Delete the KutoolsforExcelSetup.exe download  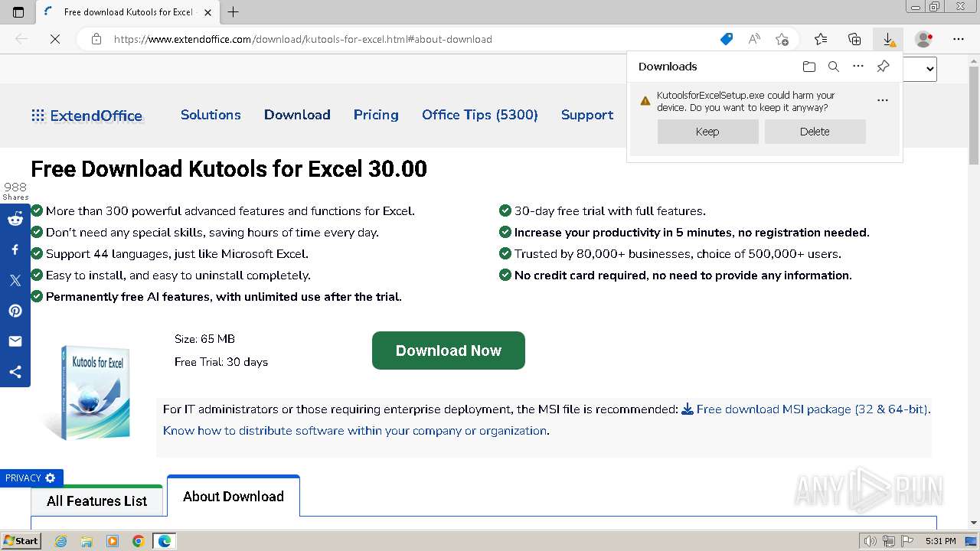click(815, 132)
